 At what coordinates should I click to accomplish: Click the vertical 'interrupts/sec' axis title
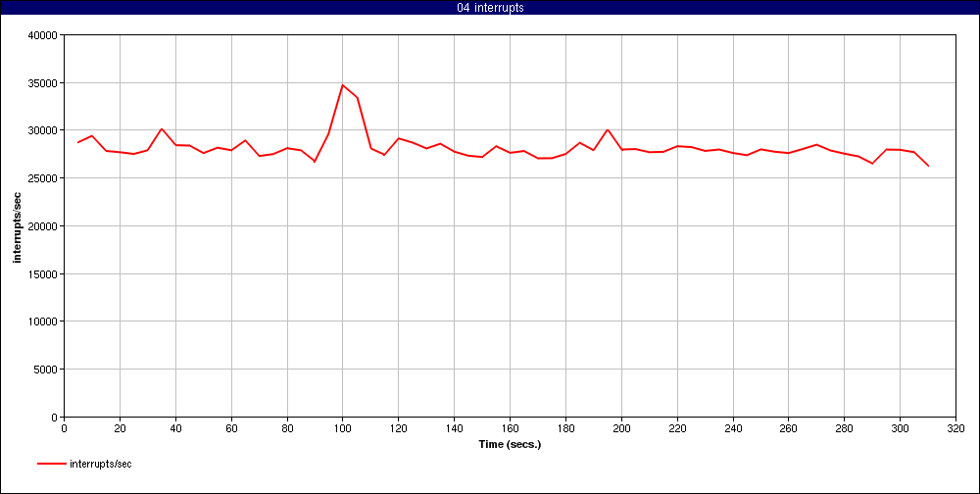pyautogui.click(x=18, y=226)
